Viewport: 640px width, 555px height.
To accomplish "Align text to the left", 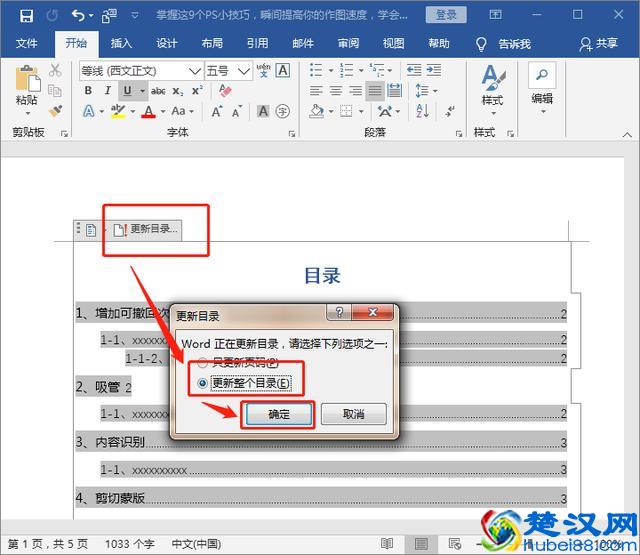I will pyautogui.click(x=316, y=91).
